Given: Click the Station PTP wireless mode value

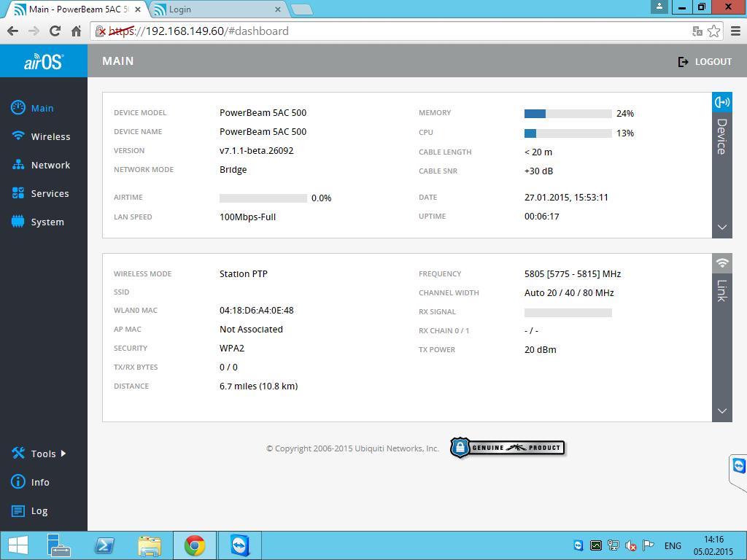Looking at the screenshot, I should (x=244, y=274).
